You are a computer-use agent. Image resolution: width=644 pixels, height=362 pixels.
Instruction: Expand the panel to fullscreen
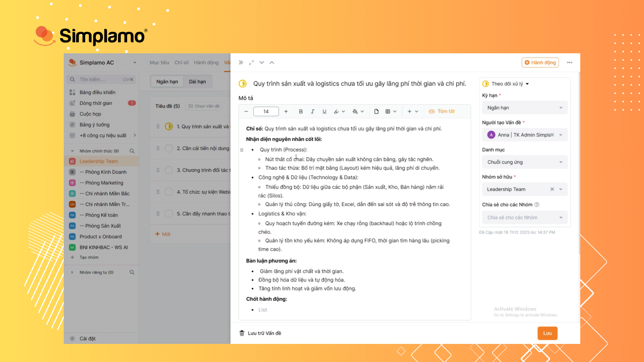click(x=251, y=63)
